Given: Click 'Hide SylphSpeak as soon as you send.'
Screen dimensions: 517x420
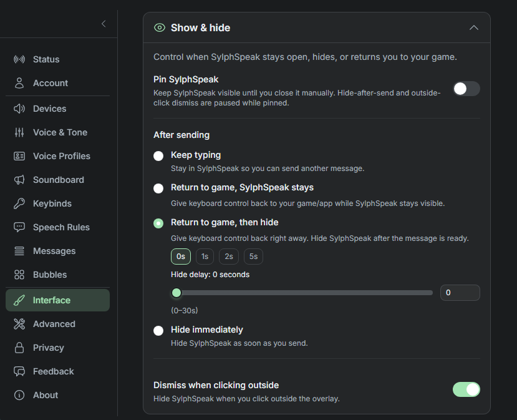Looking at the screenshot, I should click(x=239, y=343).
